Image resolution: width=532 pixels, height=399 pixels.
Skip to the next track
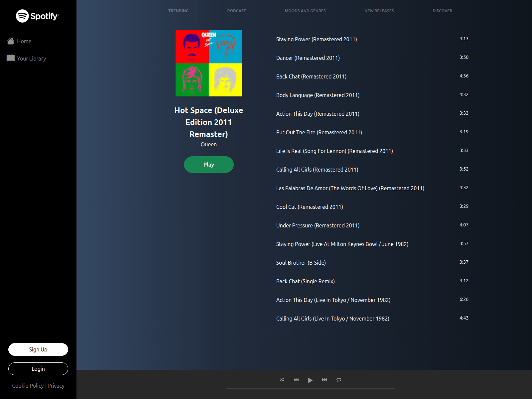coord(325,380)
